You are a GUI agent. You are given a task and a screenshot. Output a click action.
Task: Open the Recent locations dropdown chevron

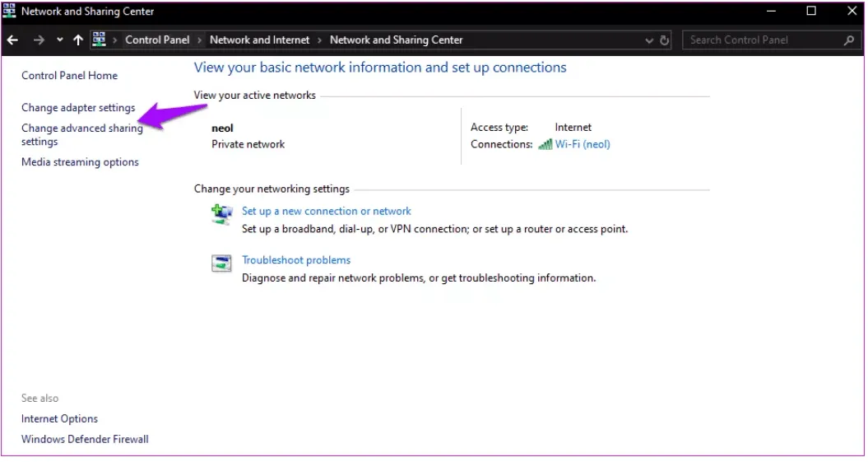(60, 40)
